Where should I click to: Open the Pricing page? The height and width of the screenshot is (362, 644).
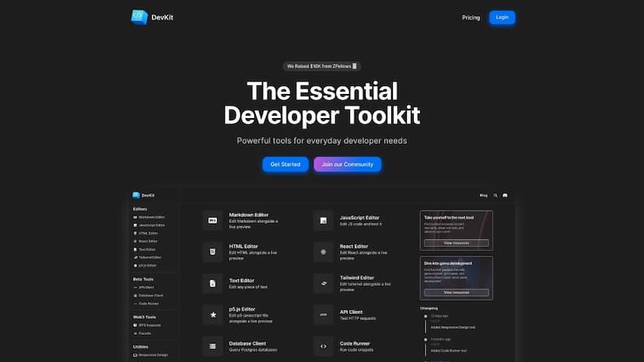click(x=471, y=18)
